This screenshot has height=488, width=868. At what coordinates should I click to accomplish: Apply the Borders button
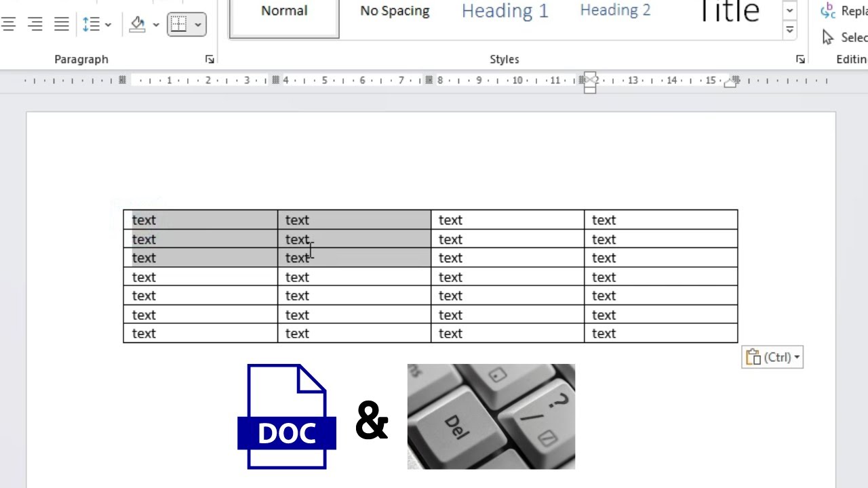coord(179,24)
